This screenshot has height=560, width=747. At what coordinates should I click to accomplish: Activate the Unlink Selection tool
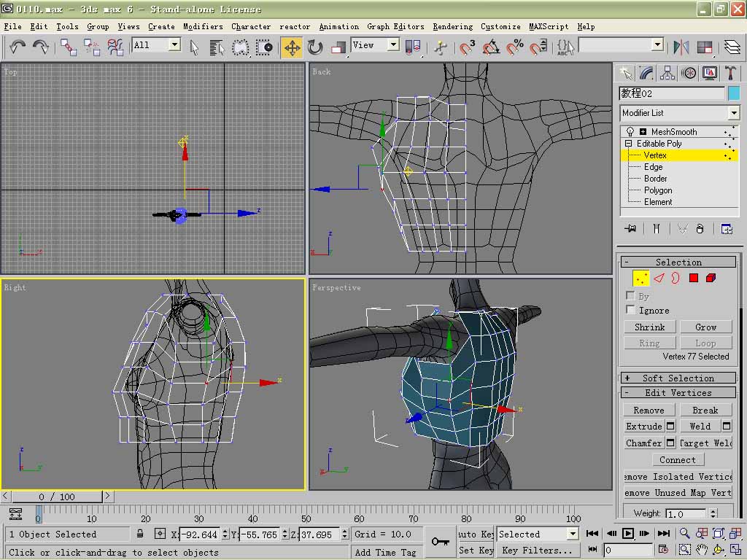[x=91, y=47]
